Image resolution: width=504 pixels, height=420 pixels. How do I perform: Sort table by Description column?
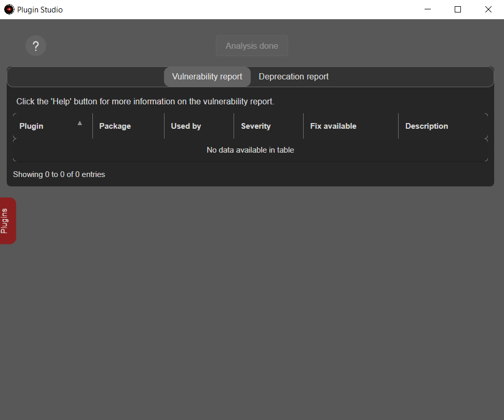click(x=443, y=126)
